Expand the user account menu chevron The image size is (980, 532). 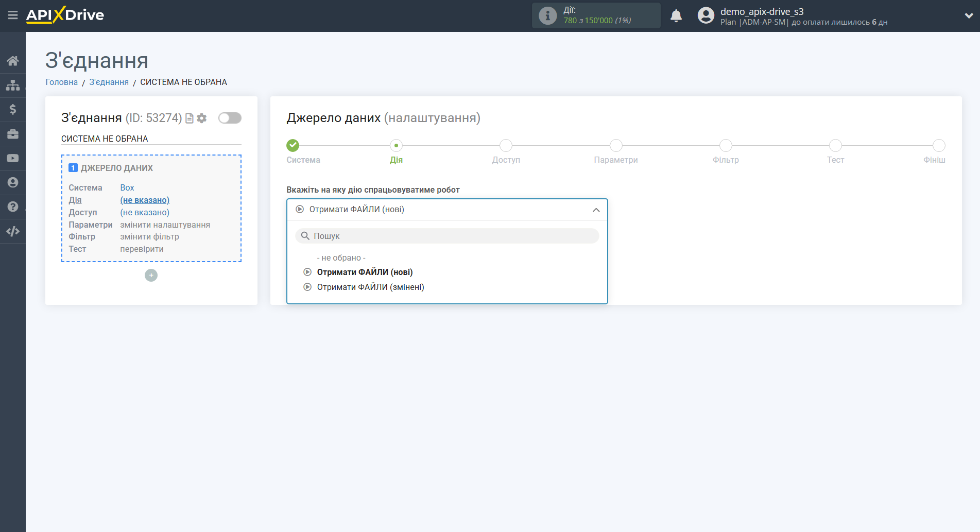click(968, 16)
